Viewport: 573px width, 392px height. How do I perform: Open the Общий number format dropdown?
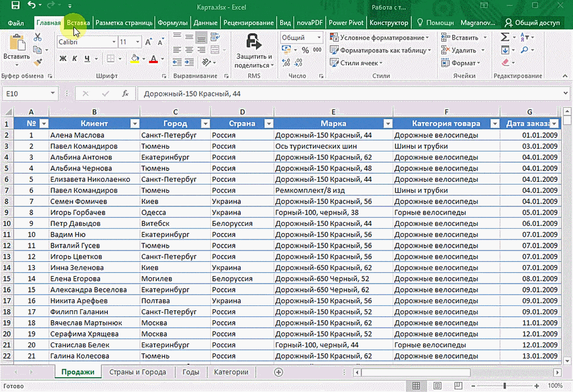[x=319, y=38]
